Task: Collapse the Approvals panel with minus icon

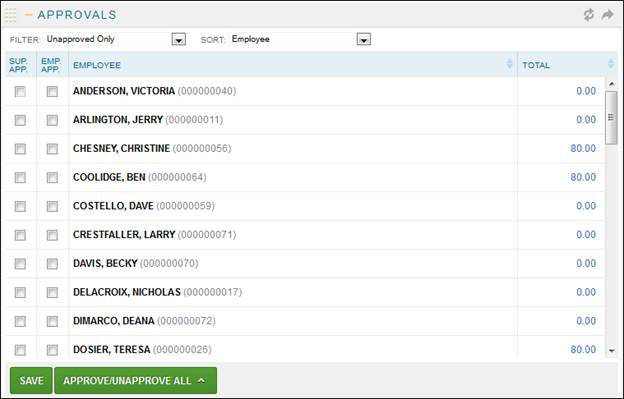Action: (x=28, y=15)
